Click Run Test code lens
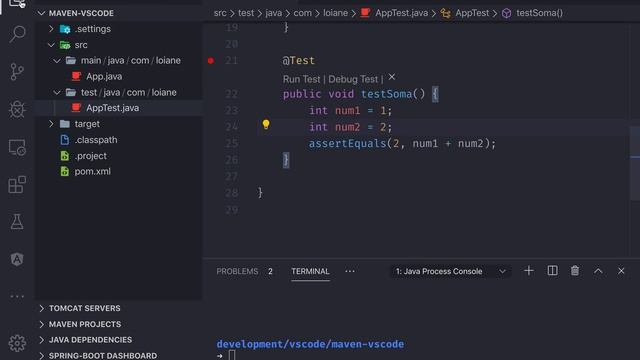The width and height of the screenshot is (640, 360). [x=302, y=79]
